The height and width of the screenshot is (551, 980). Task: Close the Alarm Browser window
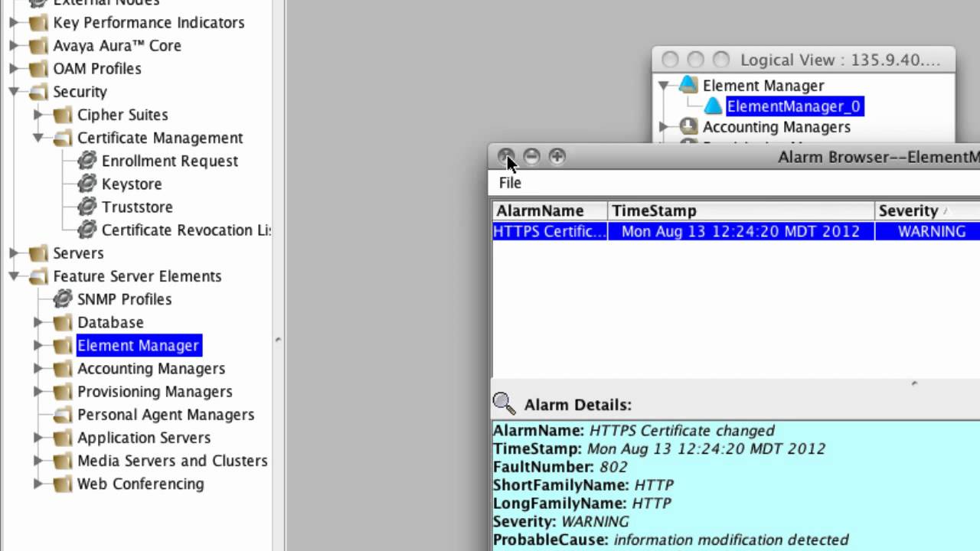506,157
